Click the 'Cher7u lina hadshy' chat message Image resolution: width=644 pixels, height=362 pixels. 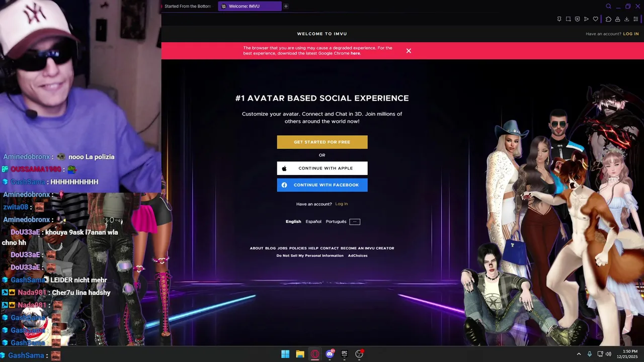(x=80, y=293)
